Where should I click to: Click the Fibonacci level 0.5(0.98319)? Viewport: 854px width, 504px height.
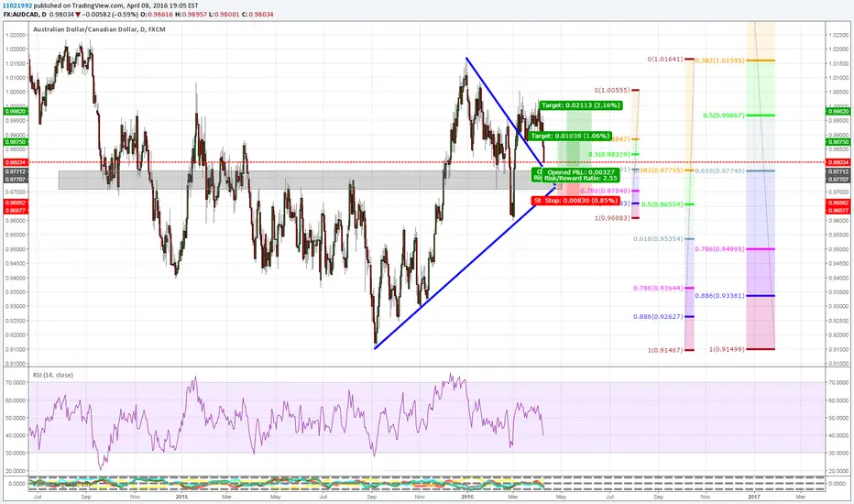click(x=609, y=154)
